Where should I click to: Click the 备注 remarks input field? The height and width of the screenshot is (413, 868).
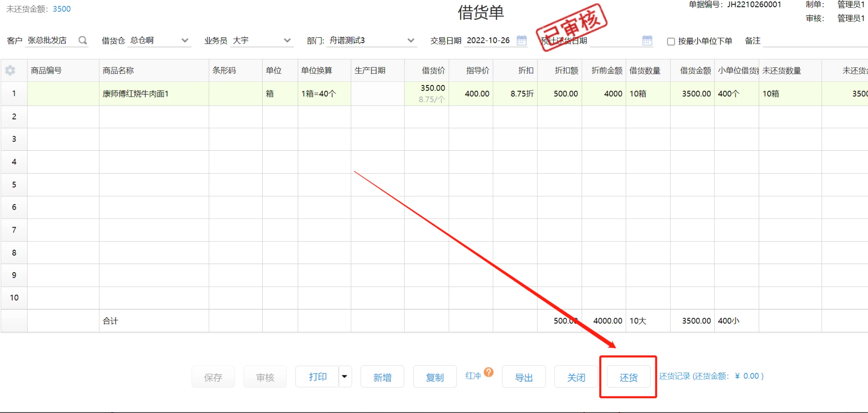(x=814, y=41)
